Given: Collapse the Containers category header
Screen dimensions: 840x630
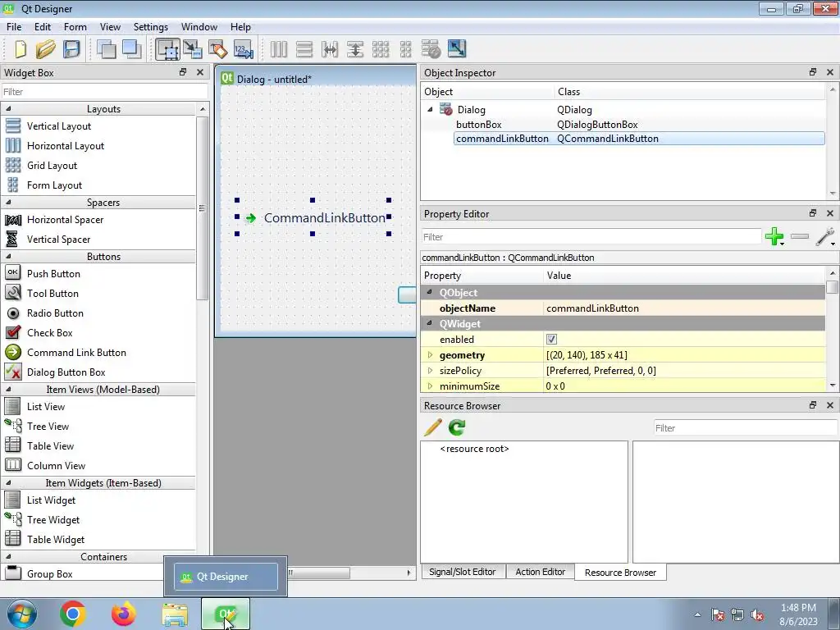Looking at the screenshot, I should [x=8, y=557].
